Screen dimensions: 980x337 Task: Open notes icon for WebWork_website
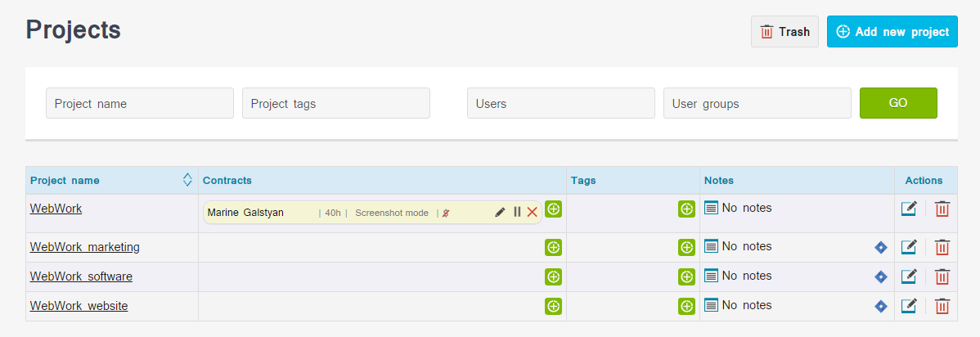pos(711,305)
